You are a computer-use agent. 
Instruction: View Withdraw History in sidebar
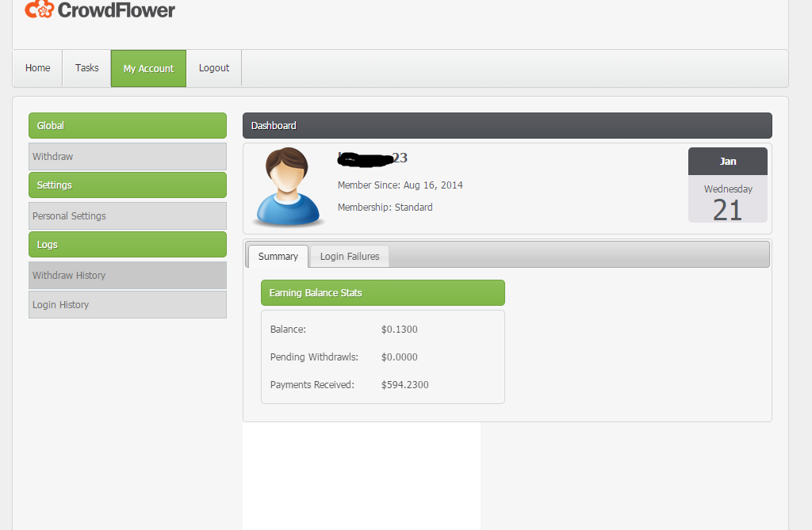tap(128, 276)
